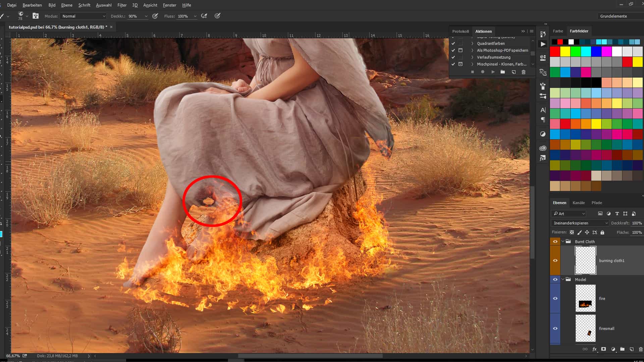Image resolution: width=644 pixels, height=362 pixels.
Task: Hide the Model group
Action: pos(555,280)
